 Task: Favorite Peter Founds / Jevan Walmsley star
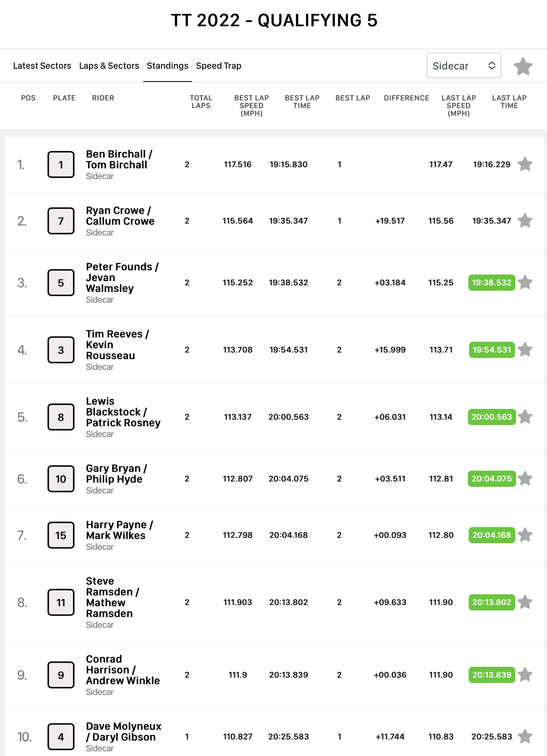[x=525, y=283]
